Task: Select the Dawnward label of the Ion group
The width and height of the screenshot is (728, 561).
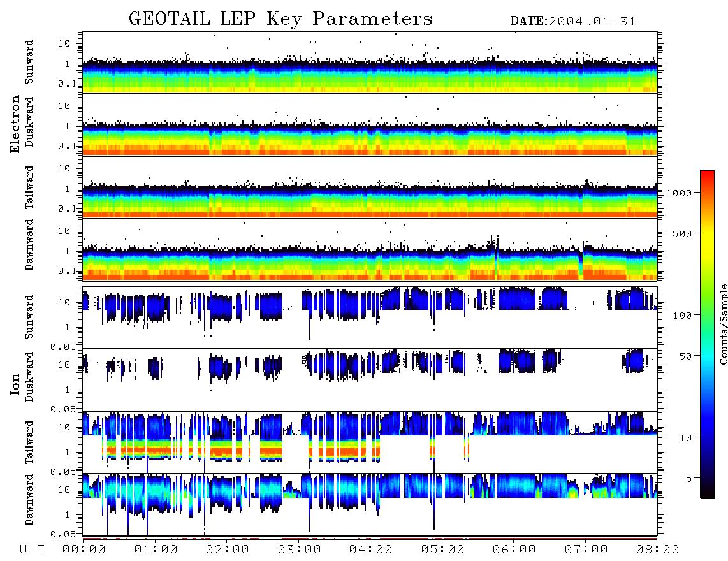Action: (30, 500)
